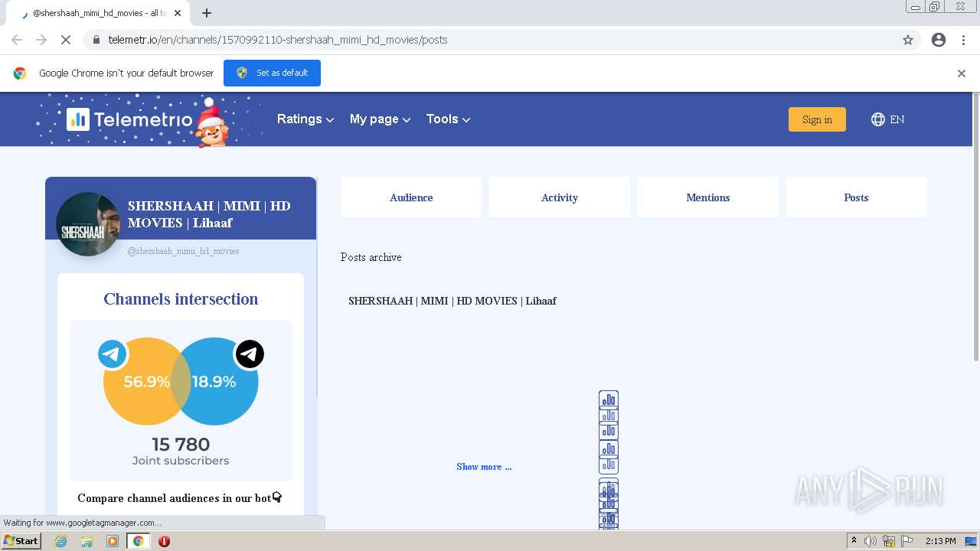Click the black Telegram icon on the blue circle

tap(250, 354)
